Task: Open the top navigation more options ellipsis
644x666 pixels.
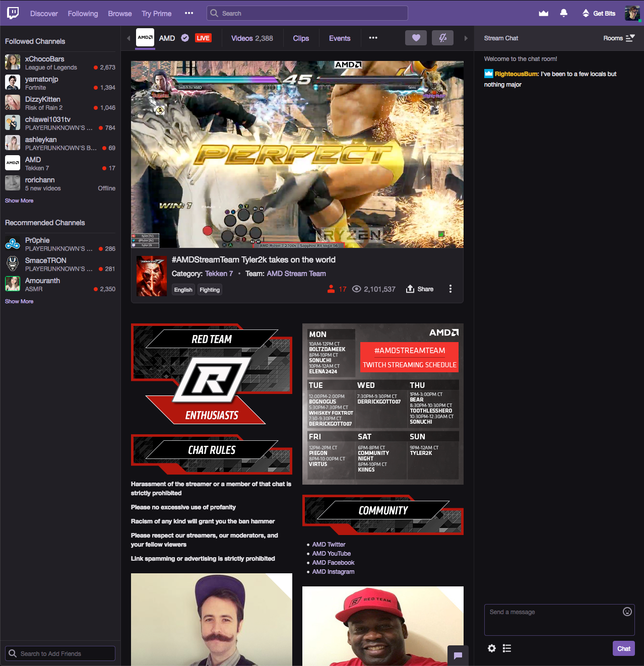Action: (x=189, y=13)
